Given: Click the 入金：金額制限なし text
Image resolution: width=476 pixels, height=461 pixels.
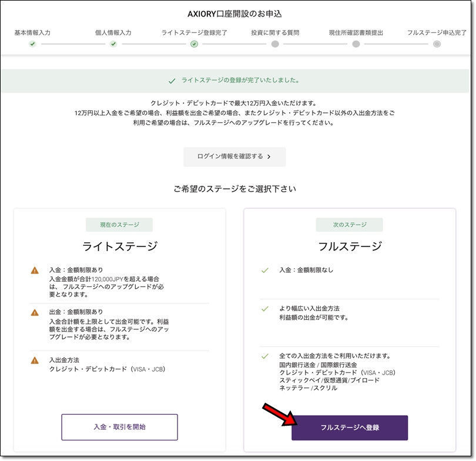Looking at the screenshot, I should (306, 270).
